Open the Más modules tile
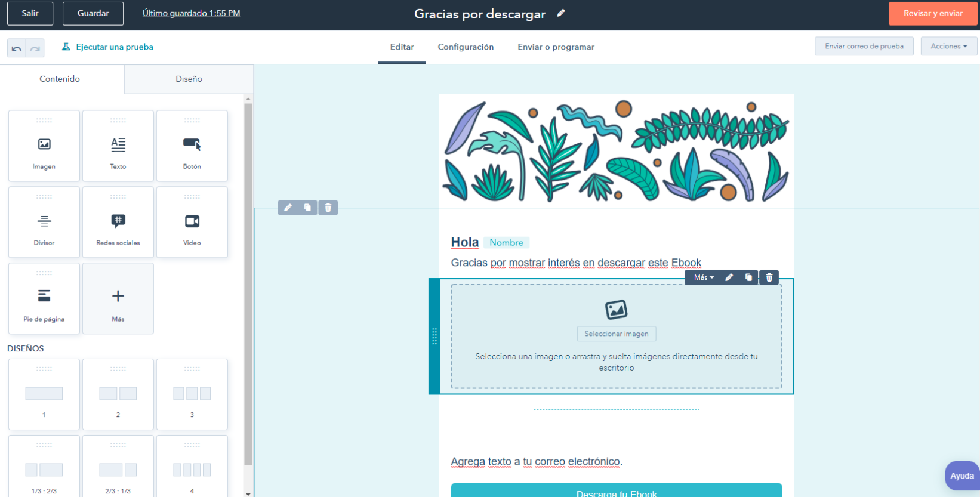The height and width of the screenshot is (497, 980). click(118, 298)
